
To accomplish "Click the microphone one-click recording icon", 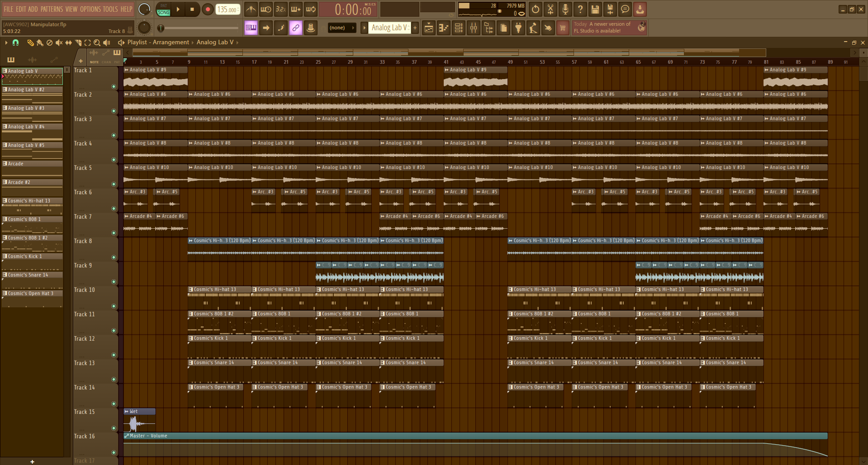I will click(565, 9).
